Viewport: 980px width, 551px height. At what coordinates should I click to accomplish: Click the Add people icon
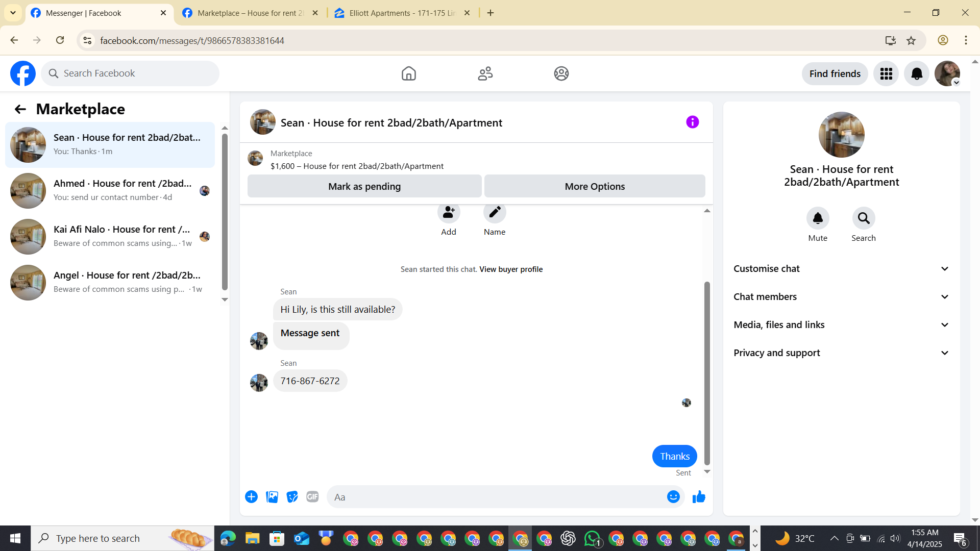click(449, 213)
